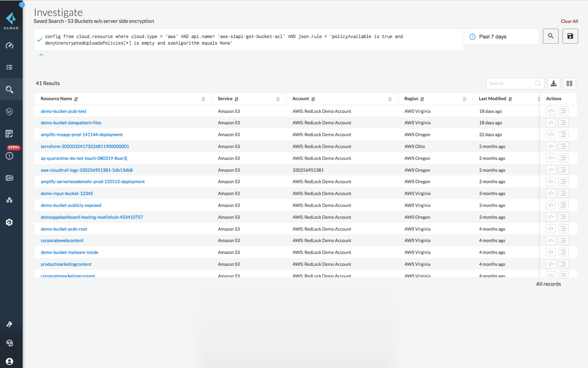This screenshot has height=368, width=588.
Task: Click the download results icon above the table
Action: click(x=554, y=83)
